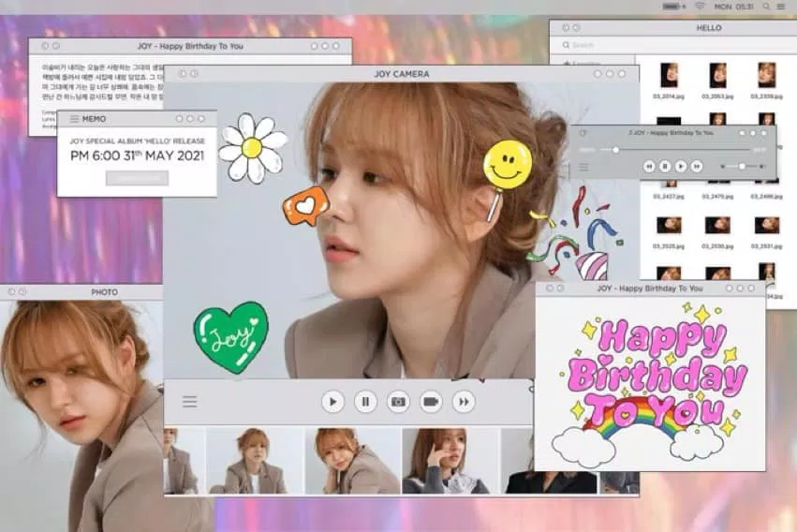
Task: Open the music player's playlist menu icon
Action: pos(583,167)
